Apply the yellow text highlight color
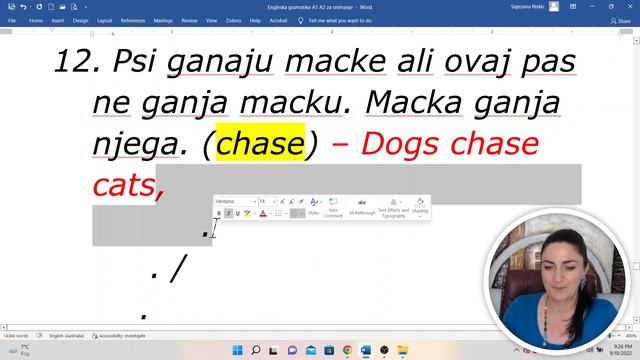 [x=247, y=213]
